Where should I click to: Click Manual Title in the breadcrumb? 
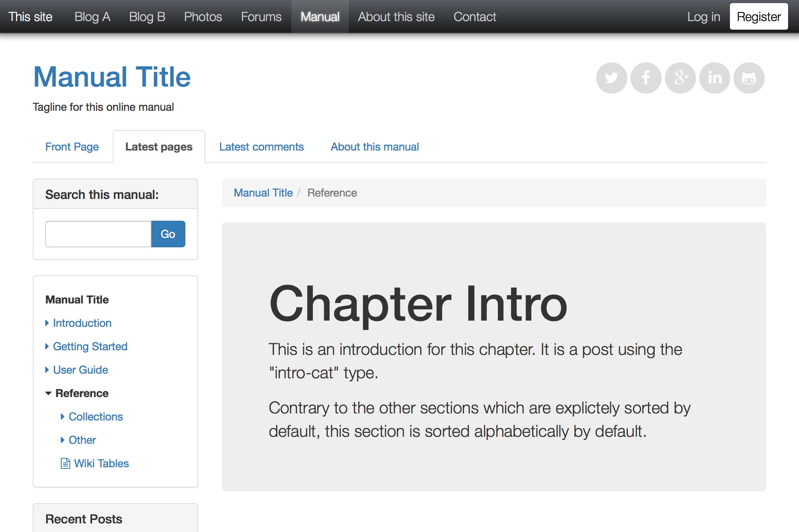[x=263, y=193]
